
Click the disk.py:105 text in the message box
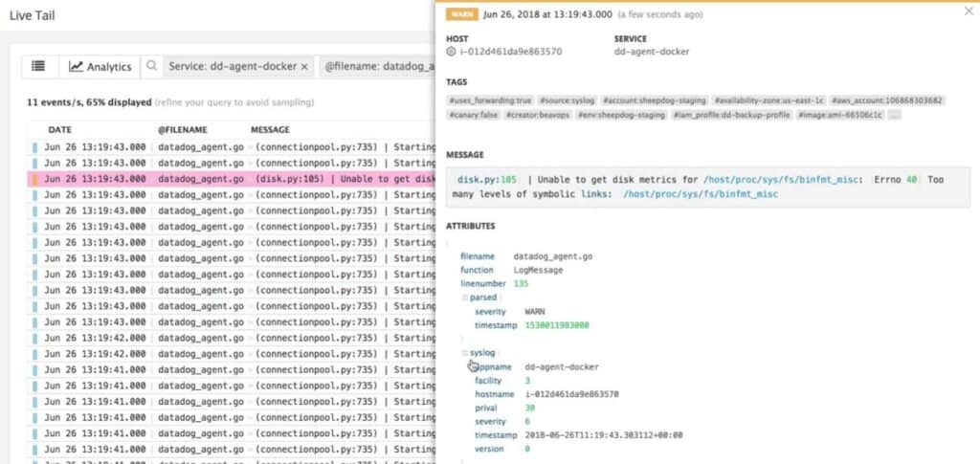coord(487,180)
